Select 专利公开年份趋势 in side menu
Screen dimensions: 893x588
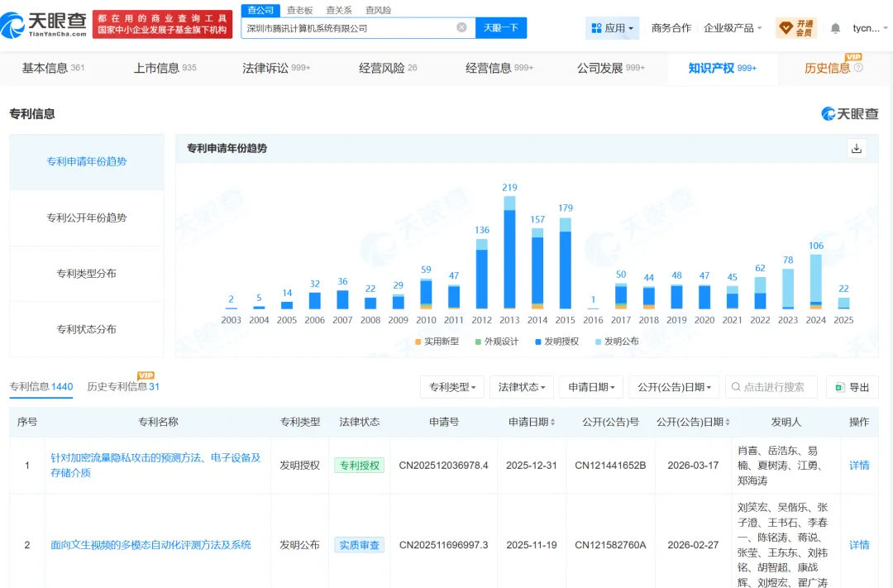click(x=87, y=218)
